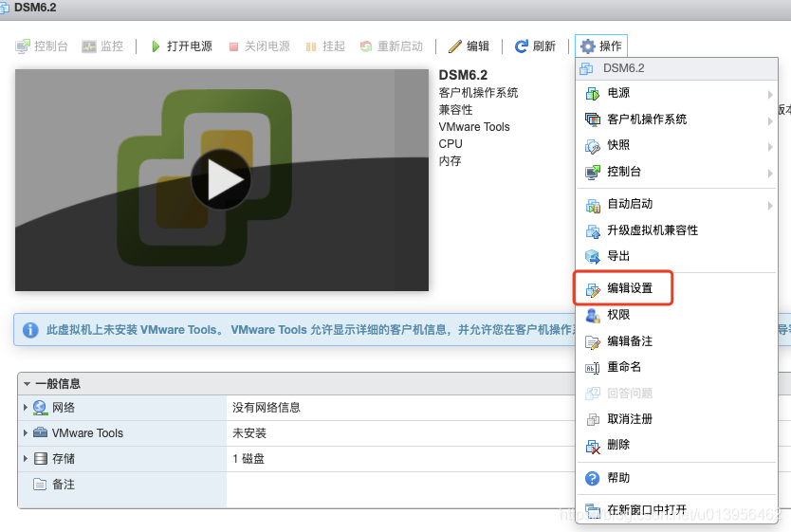Click the red 关闭电源 power-off icon
This screenshot has height=532, width=791.
pos(233,46)
